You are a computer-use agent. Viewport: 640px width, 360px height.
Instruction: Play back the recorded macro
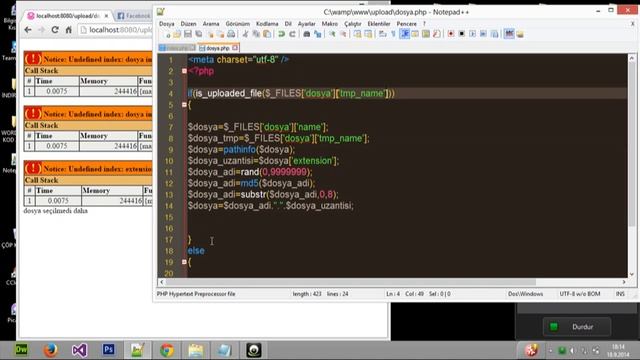point(473,34)
